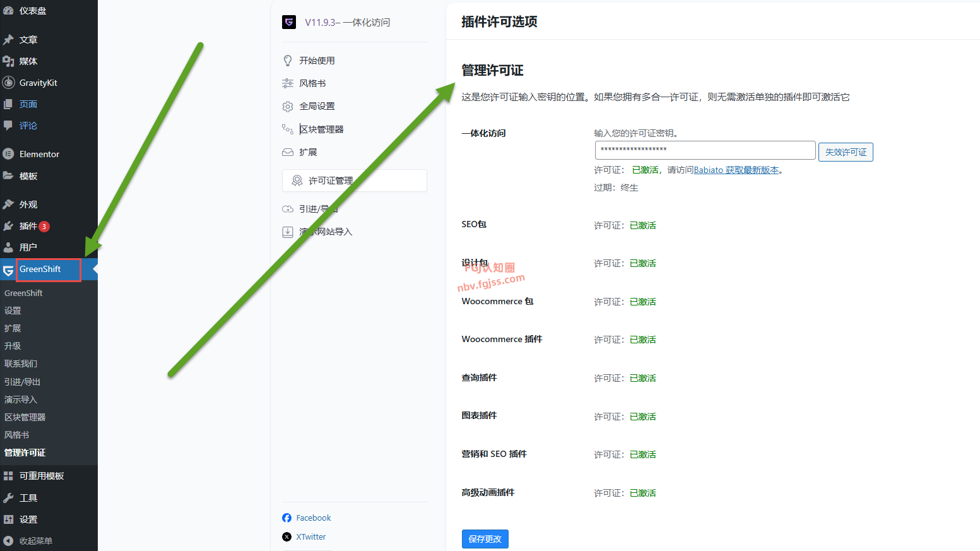Click the Elementor circle icon
Viewport: 980px width, 551px height.
(8, 154)
